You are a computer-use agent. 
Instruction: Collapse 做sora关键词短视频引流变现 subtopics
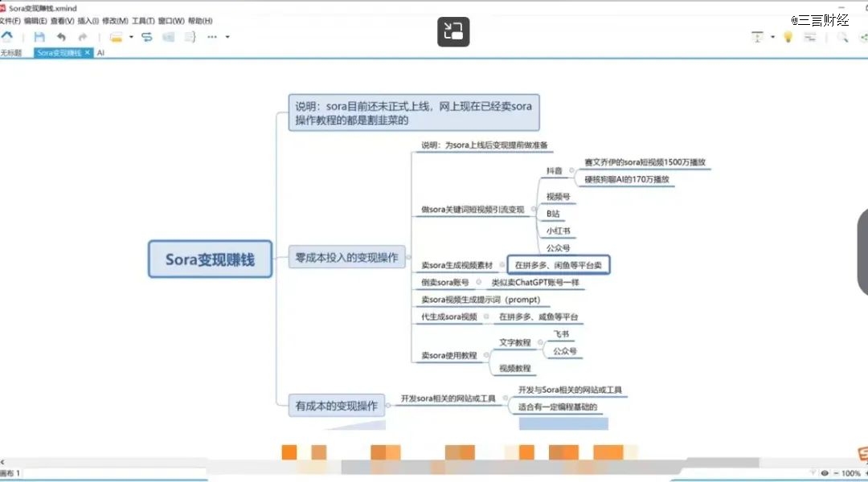(x=533, y=209)
